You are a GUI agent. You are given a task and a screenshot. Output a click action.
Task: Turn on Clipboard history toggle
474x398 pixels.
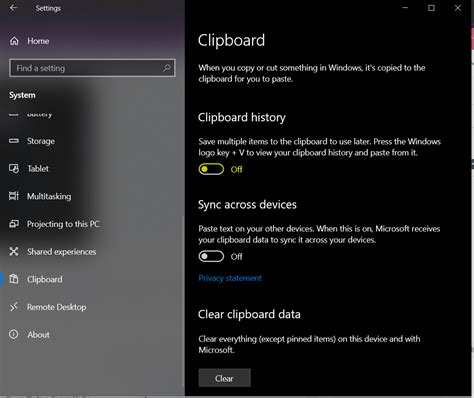pyautogui.click(x=211, y=169)
